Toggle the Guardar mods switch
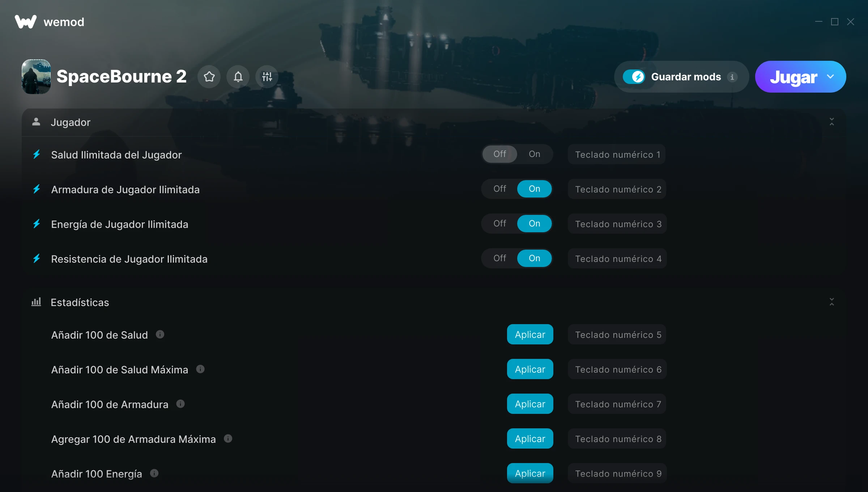The width and height of the screenshot is (868, 492). tap(634, 77)
